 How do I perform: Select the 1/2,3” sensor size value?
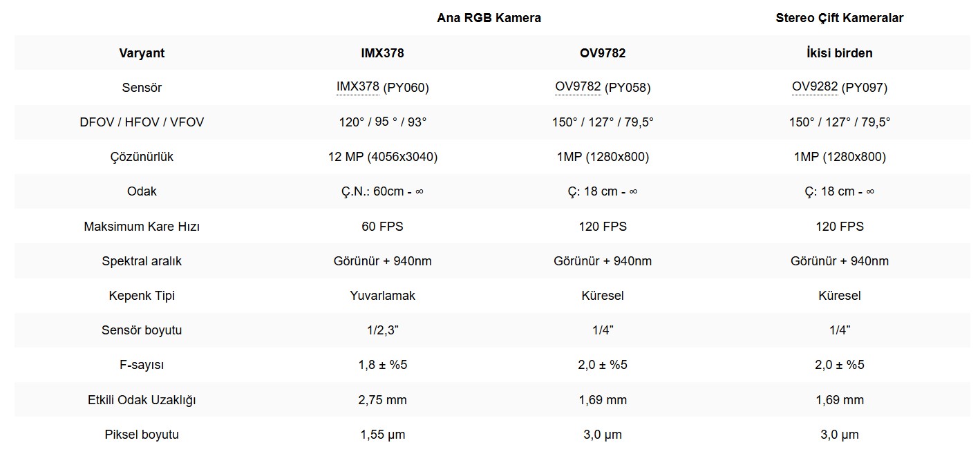[x=383, y=330]
